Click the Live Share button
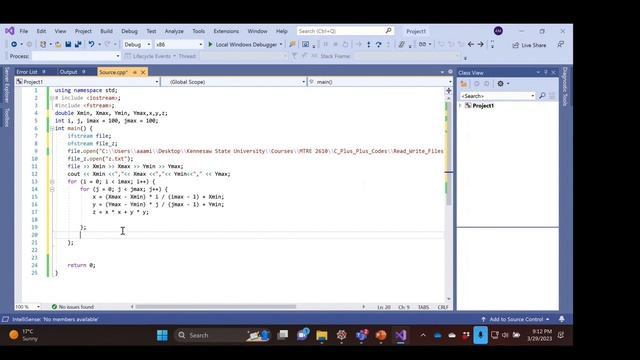Screen dimensions: 640x360 [529, 45]
